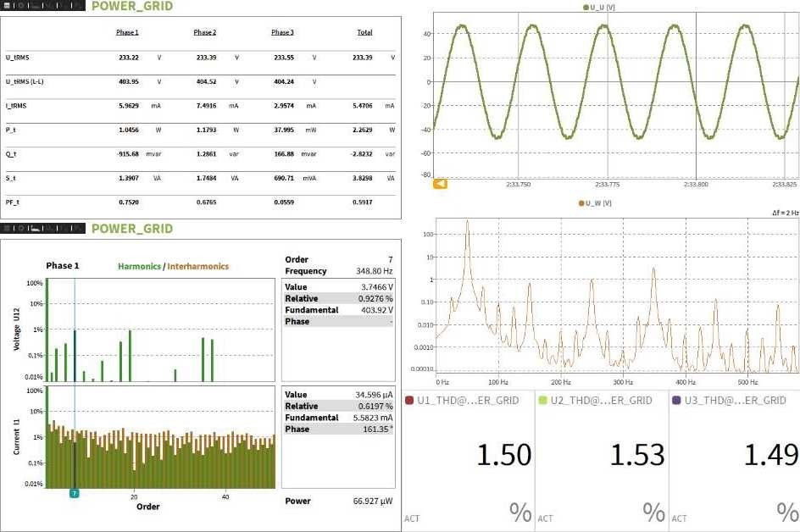Click the orange scroll-back arrow on U_U chart
This screenshot has width=800, height=532.
440,184
